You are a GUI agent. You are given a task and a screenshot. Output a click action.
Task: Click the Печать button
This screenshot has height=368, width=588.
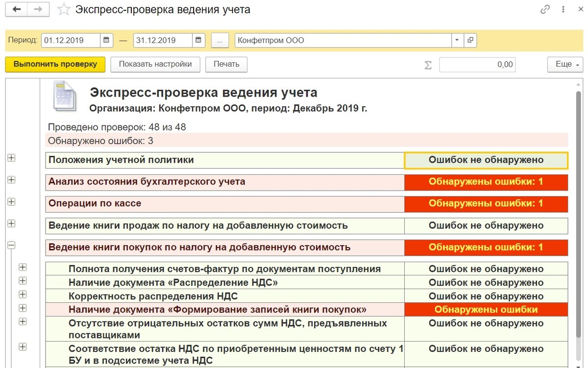(x=226, y=64)
